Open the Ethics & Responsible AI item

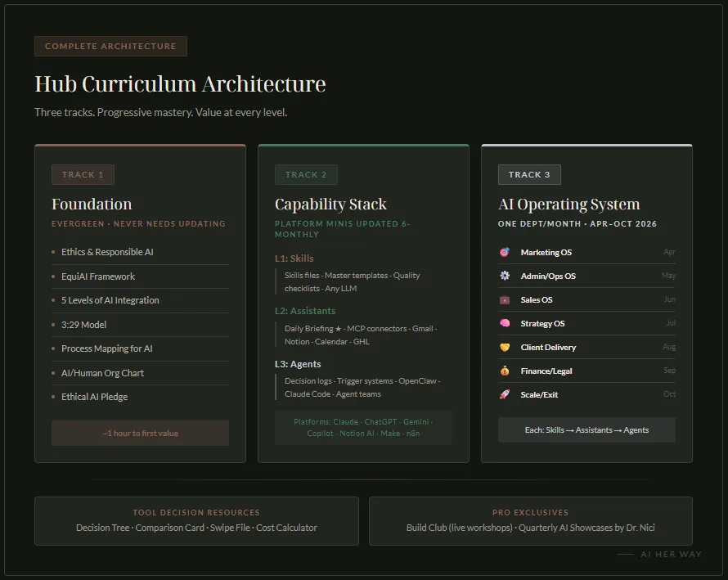coord(107,252)
